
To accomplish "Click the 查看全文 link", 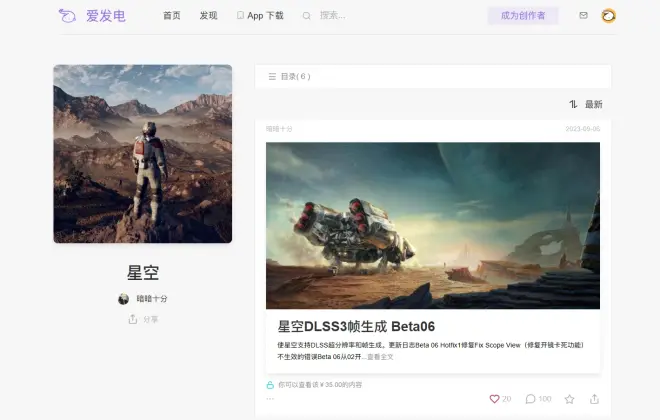I will tap(380, 357).
